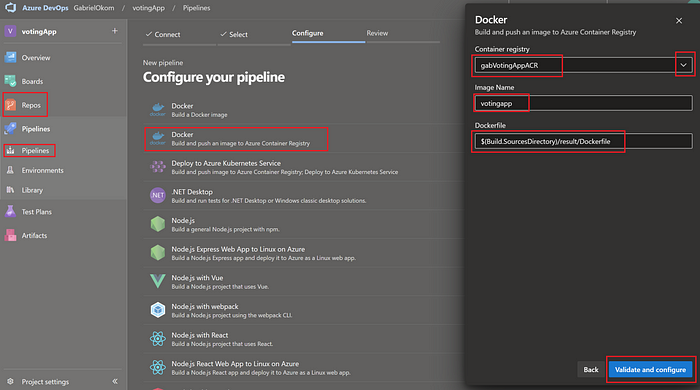This screenshot has height=390, width=700.
Task: Click the Back button in Docker panel
Action: 591,369
